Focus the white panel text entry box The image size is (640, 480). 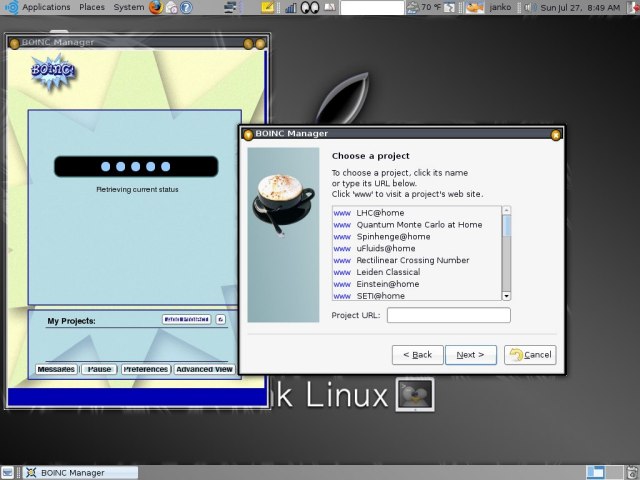[x=372, y=7]
